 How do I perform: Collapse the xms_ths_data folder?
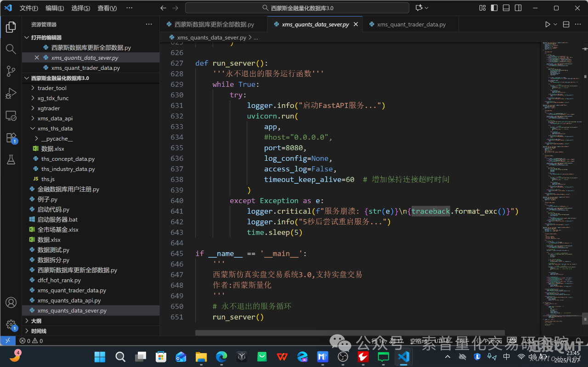click(55, 129)
